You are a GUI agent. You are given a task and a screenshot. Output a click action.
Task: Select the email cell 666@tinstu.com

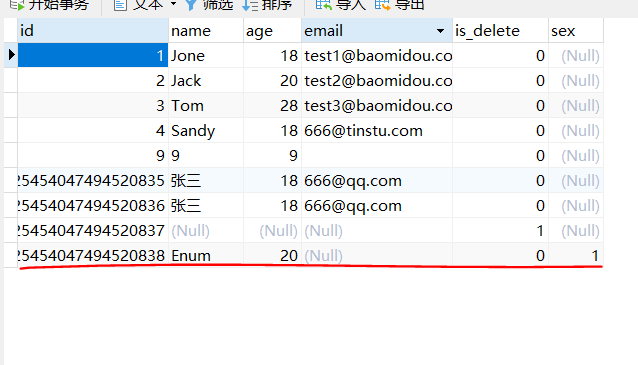pyautogui.click(x=377, y=131)
